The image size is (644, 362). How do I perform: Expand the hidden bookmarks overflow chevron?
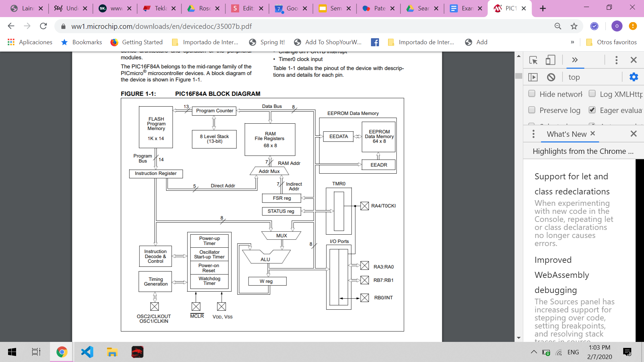click(572, 42)
